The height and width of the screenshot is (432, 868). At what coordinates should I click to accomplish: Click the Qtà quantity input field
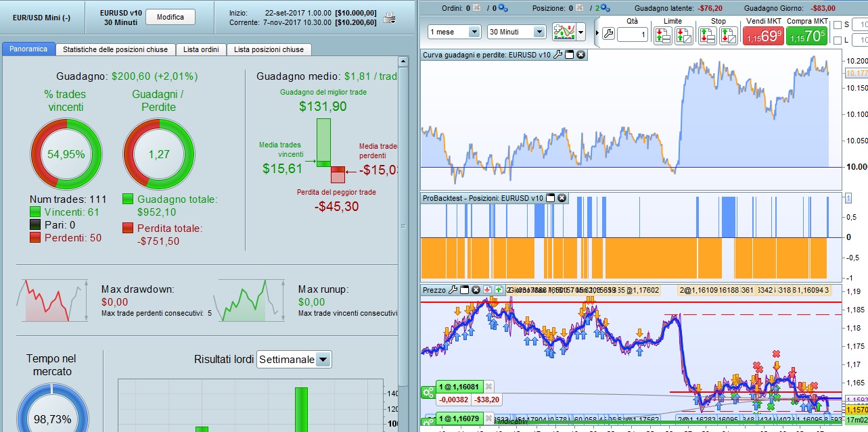[632, 34]
